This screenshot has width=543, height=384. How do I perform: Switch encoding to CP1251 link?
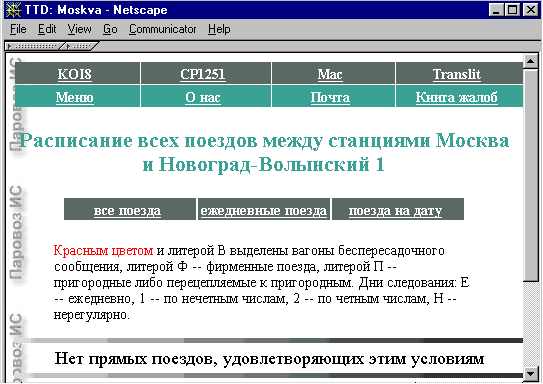point(203,74)
